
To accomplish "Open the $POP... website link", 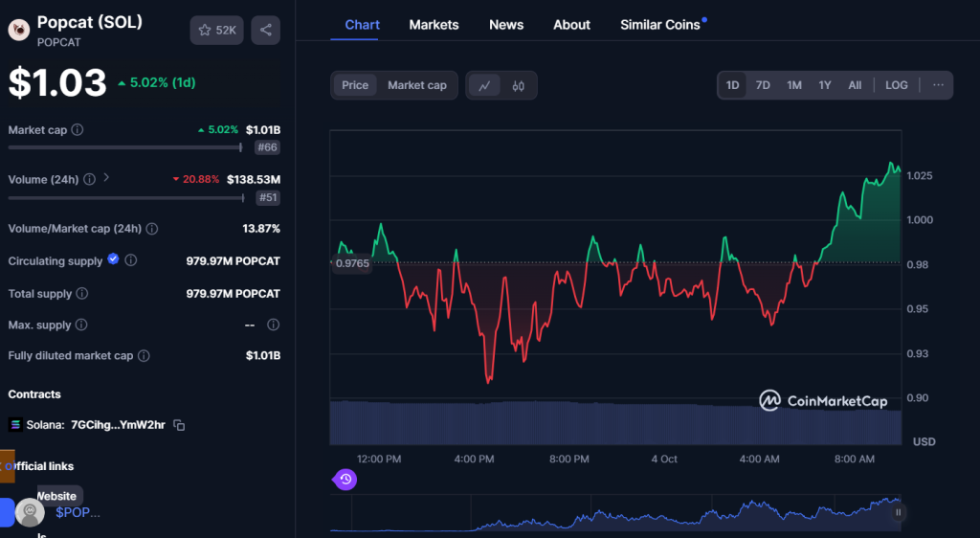I will click(78, 512).
